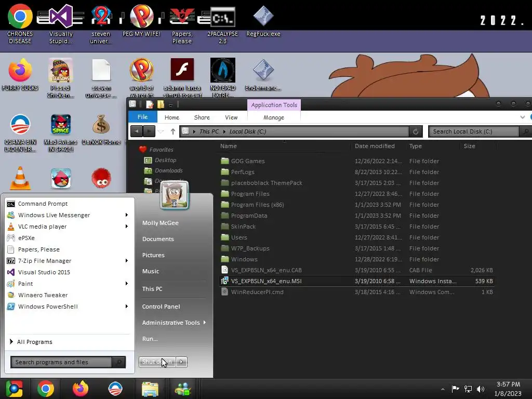Image resolution: width=532 pixels, height=399 pixels.
Task: Open Chrome from the taskbar
Action: [x=46, y=389]
